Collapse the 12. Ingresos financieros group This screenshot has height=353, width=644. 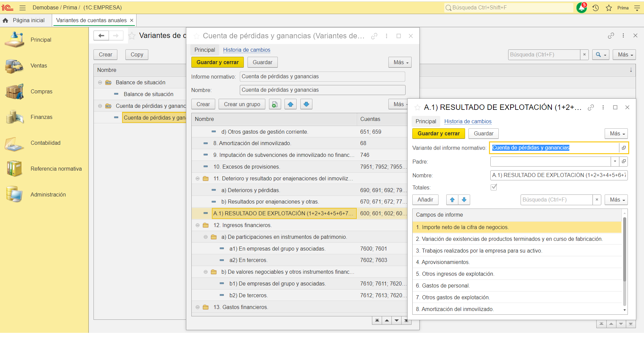click(197, 225)
